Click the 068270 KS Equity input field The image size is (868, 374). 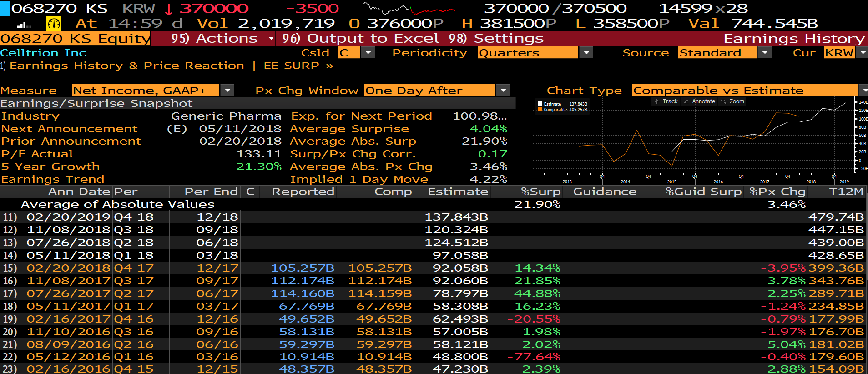tap(75, 39)
